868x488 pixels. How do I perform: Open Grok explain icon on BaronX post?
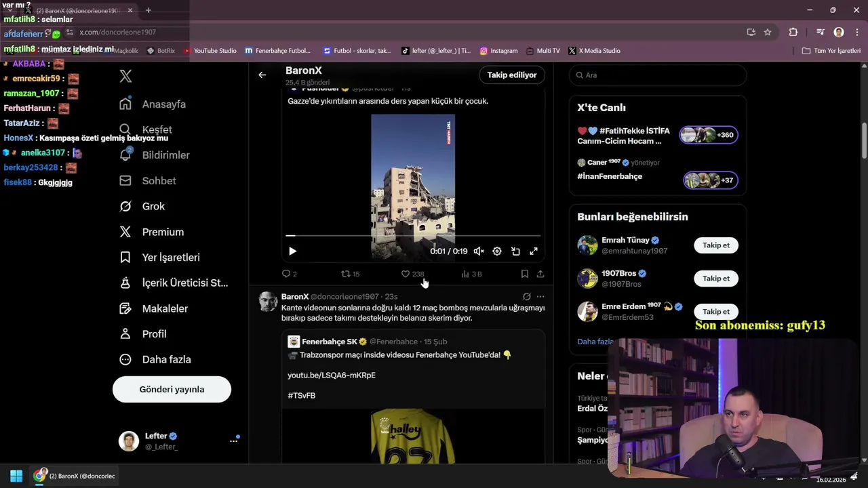click(x=526, y=296)
